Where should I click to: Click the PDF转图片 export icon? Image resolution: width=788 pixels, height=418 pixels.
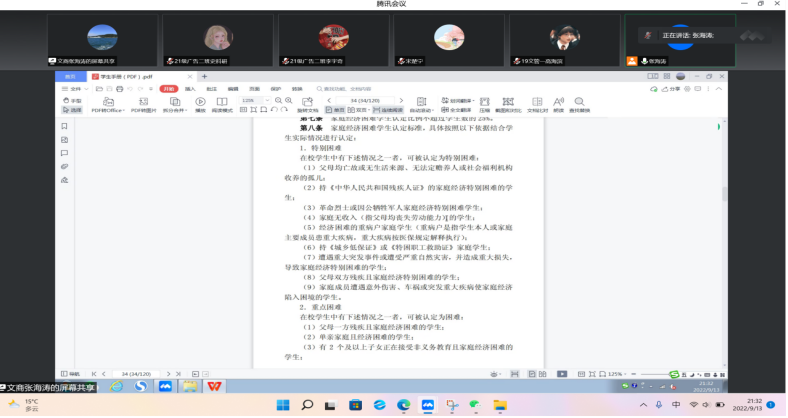coord(141,104)
